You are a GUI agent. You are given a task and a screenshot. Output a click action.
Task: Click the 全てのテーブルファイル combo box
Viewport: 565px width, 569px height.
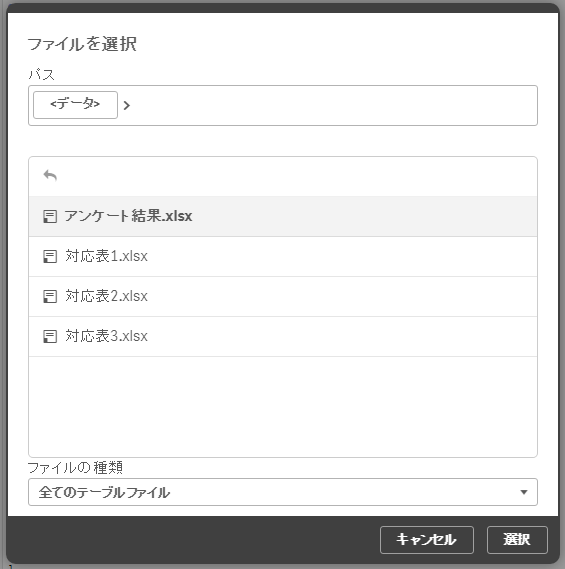click(x=283, y=492)
